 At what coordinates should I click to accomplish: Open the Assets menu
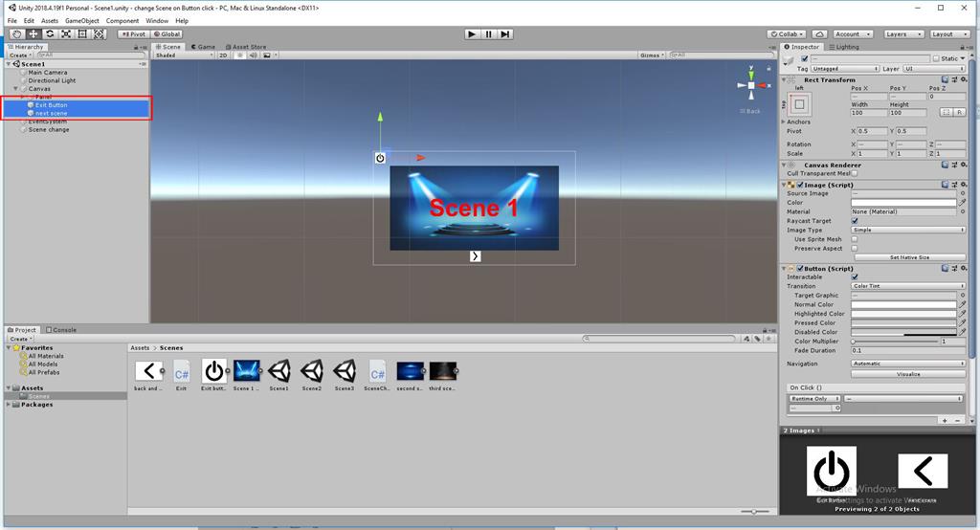point(50,21)
